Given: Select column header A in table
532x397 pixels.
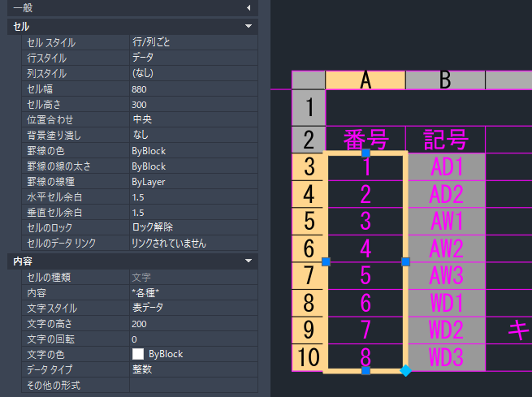Looking at the screenshot, I should (365, 80).
